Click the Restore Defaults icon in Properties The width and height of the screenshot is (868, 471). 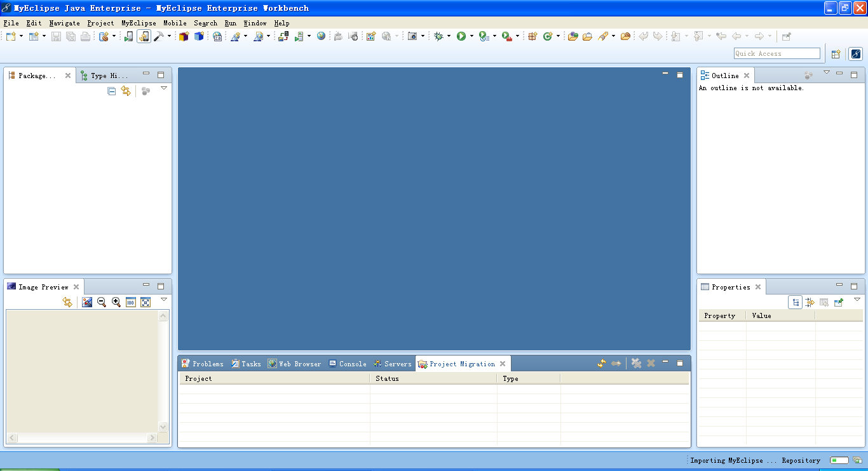824,302
